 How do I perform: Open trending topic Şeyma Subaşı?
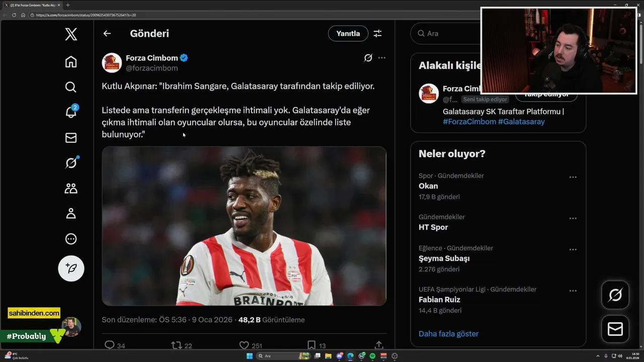tap(444, 258)
